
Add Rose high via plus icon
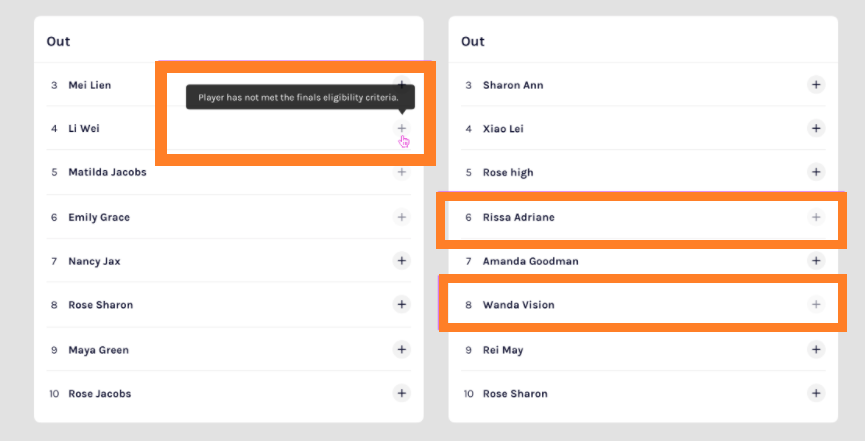[x=816, y=172]
